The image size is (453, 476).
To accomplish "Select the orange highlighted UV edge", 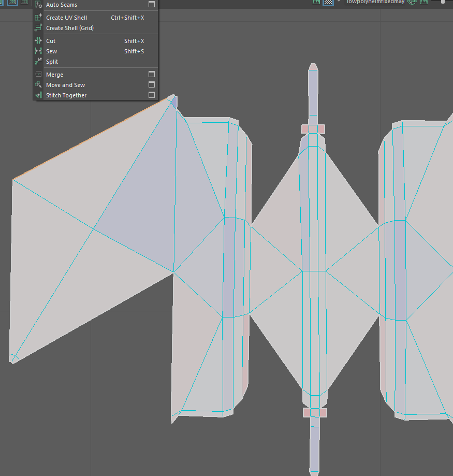I will [93, 137].
